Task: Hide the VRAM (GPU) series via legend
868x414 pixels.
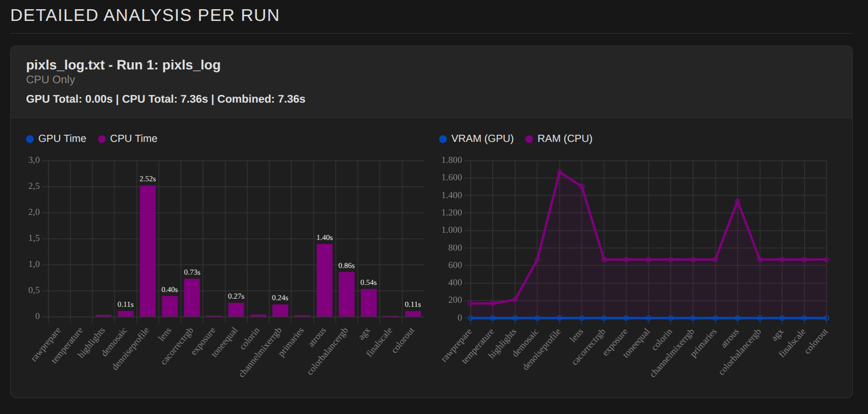Action: [476, 139]
